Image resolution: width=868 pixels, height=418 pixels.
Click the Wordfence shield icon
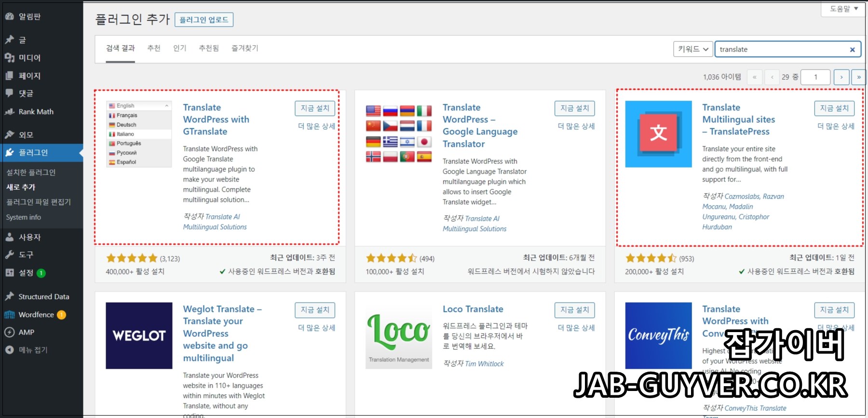(x=9, y=315)
